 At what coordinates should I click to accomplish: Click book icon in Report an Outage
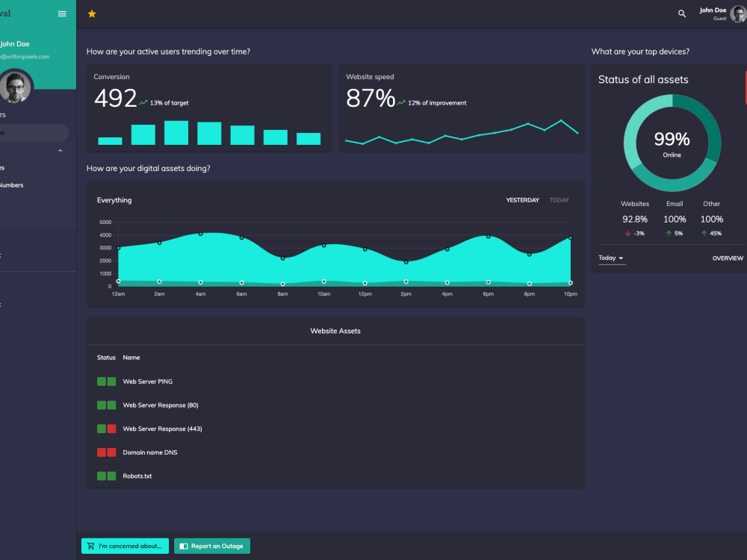[184, 547]
